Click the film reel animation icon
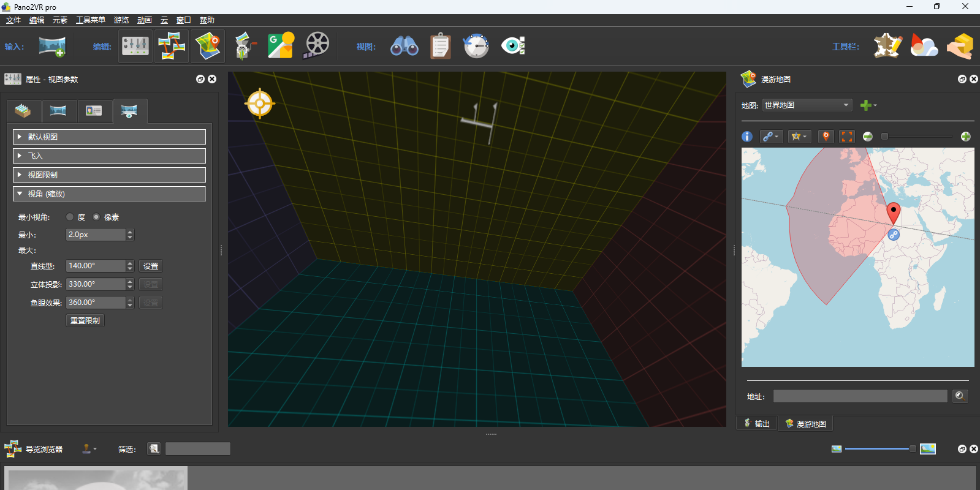 [x=317, y=46]
